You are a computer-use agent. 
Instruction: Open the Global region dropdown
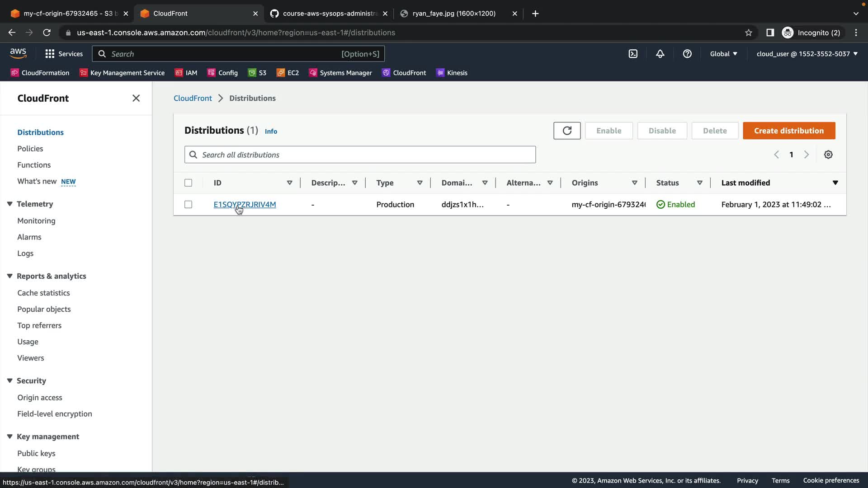pyautogui.click(x=723, y=54)
